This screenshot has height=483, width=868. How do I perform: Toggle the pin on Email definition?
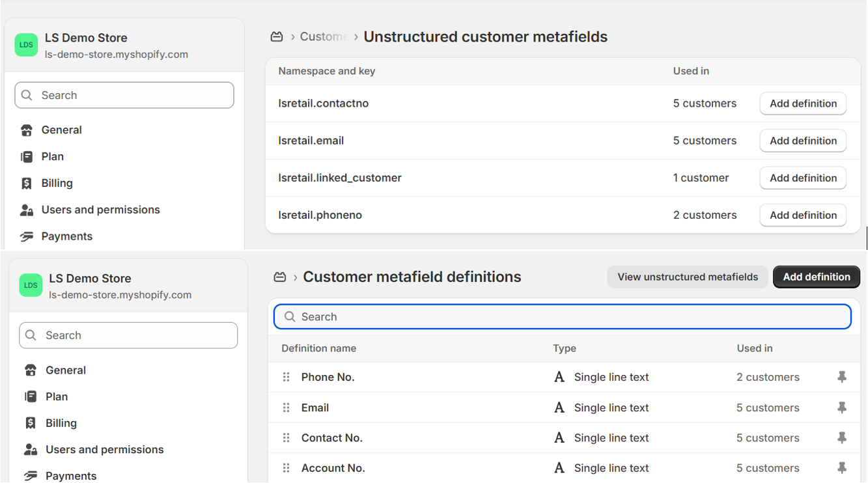click(x=841, y=408)
